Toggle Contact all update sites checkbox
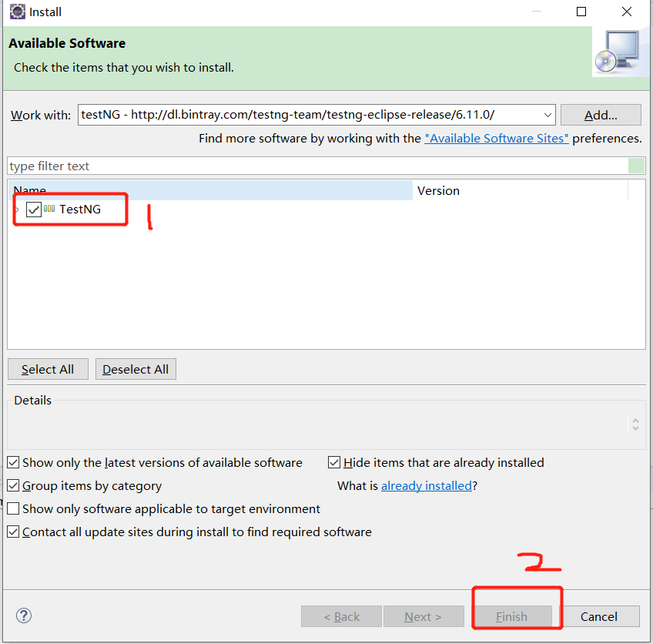This screenshot has height=644, width=653. pyautogui.click(x=13, y=532)
